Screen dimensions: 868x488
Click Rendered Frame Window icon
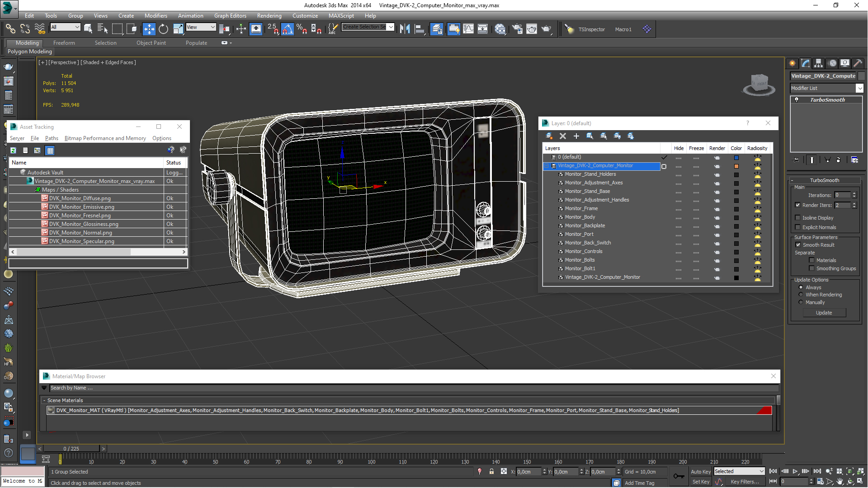[x=532, y=29]
